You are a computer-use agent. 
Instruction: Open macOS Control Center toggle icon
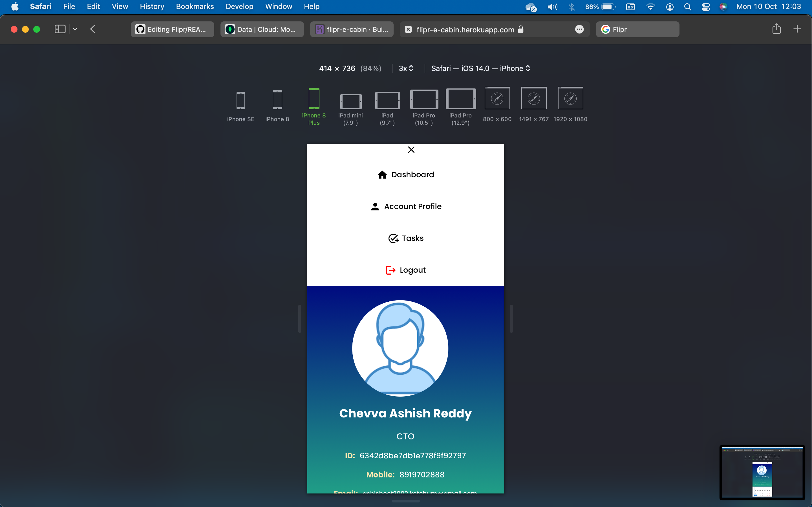[x=706, y=7]
